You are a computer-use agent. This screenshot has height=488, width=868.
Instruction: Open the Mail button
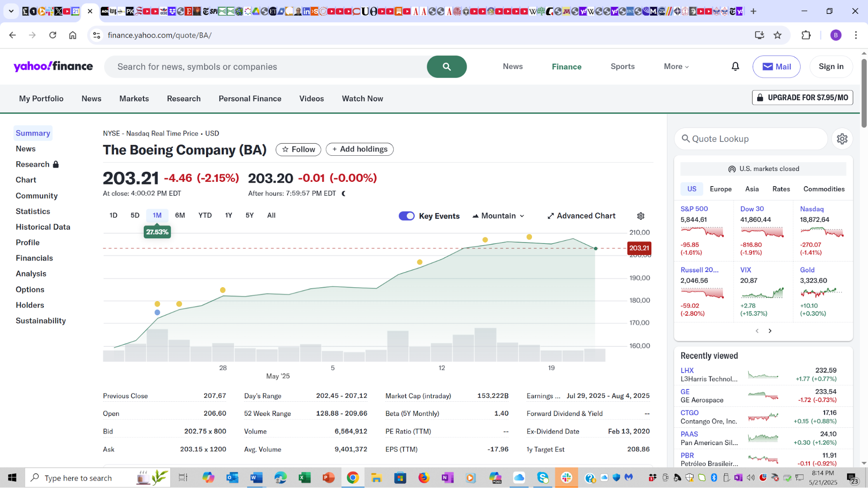click(776, 67)
